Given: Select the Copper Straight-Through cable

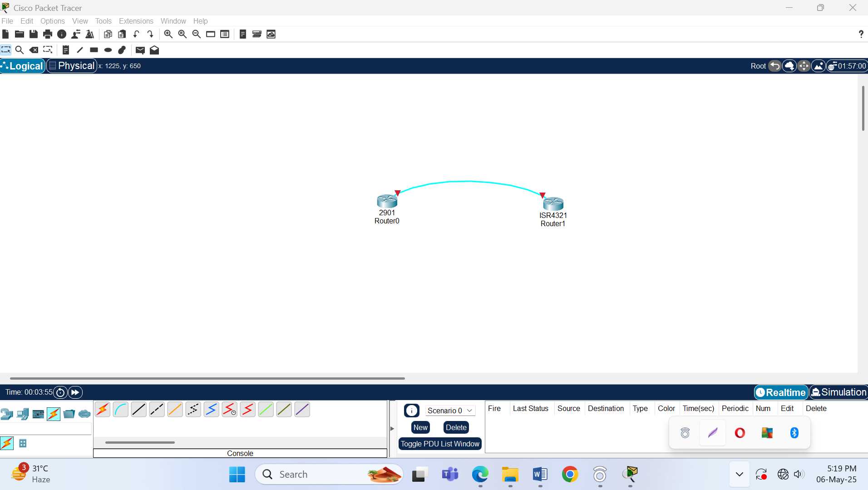Looking at the screenshot, I should 139,410.
